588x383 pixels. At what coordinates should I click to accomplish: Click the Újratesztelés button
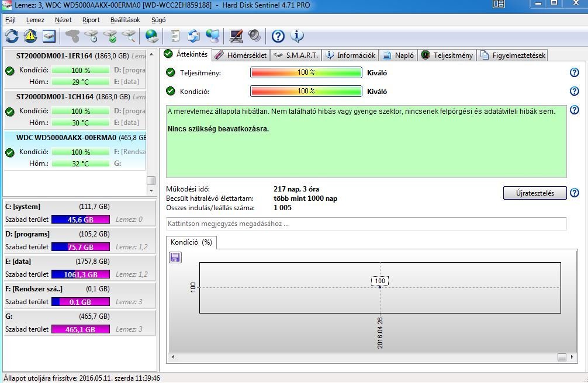point(535,193)
